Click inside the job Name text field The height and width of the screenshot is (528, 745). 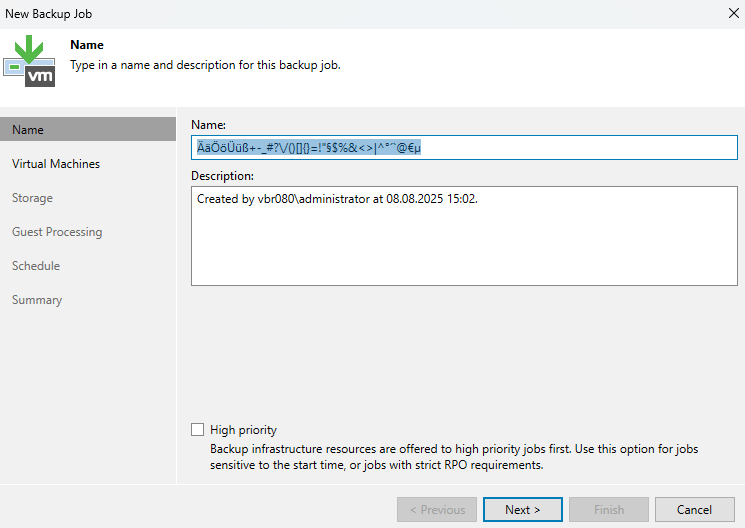464,148
